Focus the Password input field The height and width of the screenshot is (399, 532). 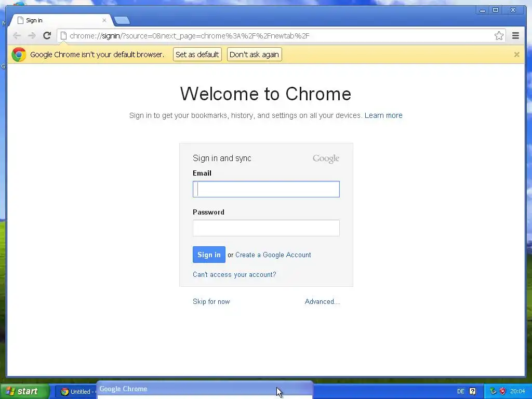(x=266, y=228)
